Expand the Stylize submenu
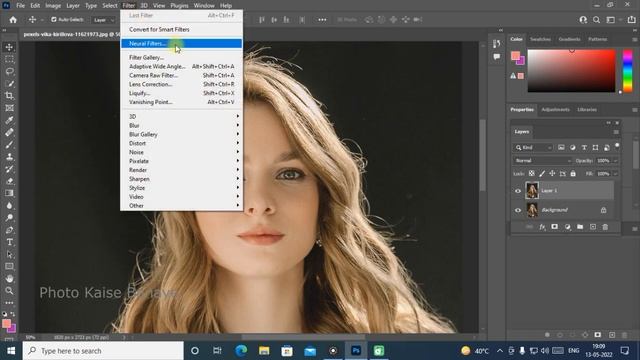This screenshot has height=360, width=640. tap(181, 188)
